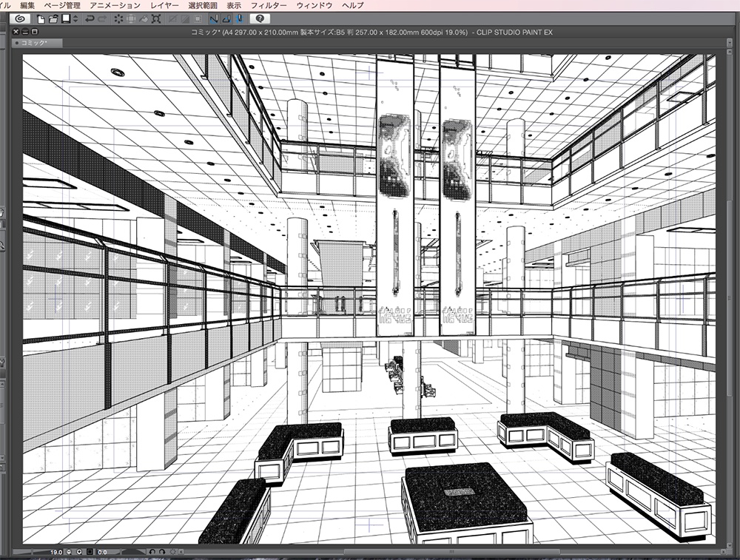Open the ウィンドウ menu
Viewport: 740px width, 560px height.
[314, 6]
